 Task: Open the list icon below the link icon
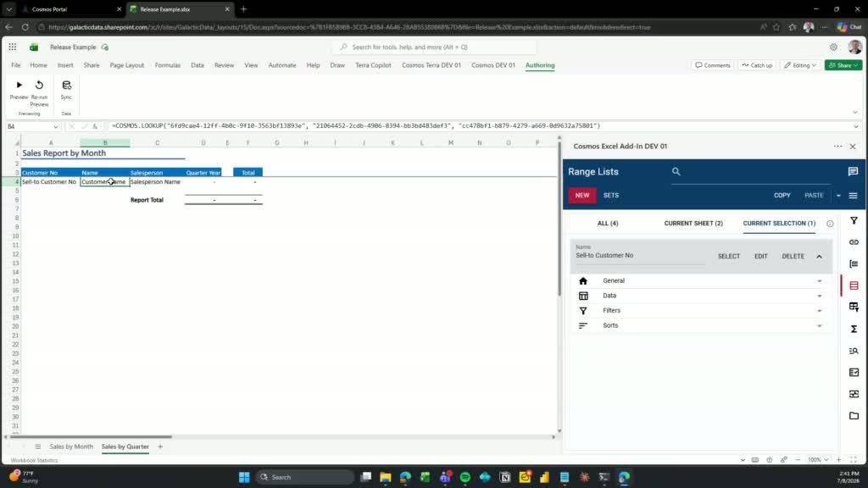[854, 264]
